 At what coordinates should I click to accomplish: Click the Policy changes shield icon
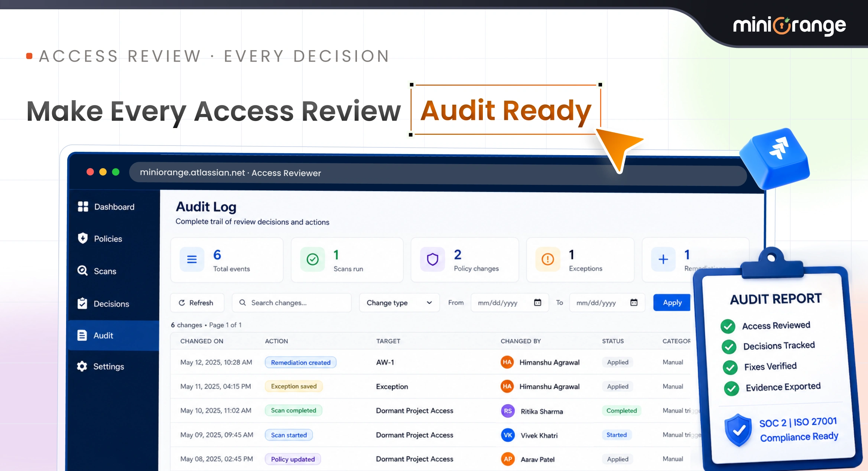(x=433, y=259)
